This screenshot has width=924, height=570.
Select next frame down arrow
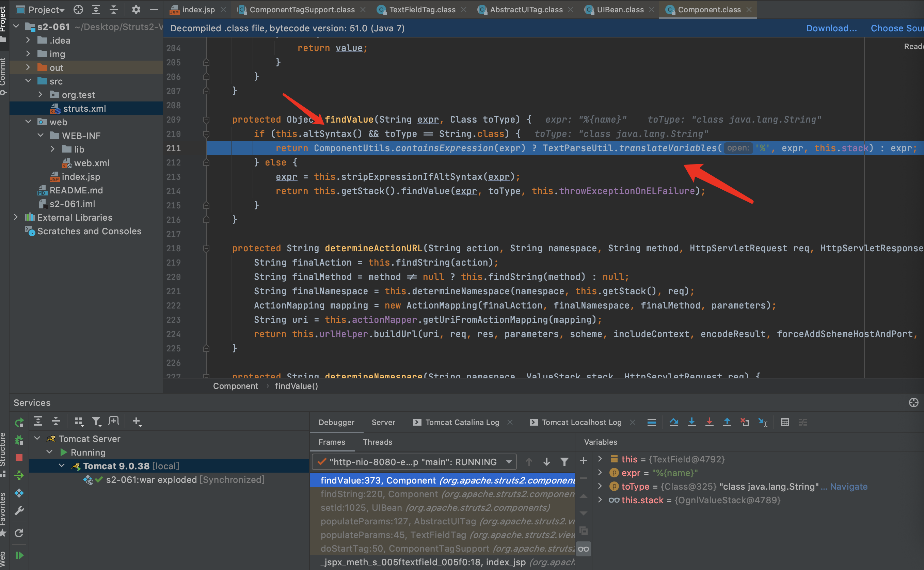(546, 462)
